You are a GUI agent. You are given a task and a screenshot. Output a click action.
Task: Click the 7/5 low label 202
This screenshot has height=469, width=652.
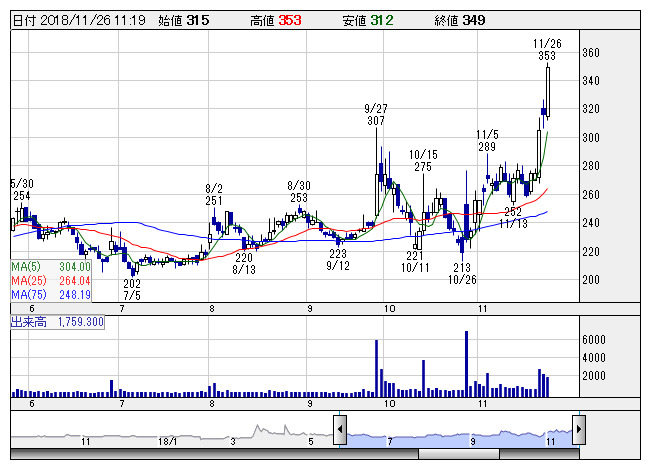[x=132, y=283]
